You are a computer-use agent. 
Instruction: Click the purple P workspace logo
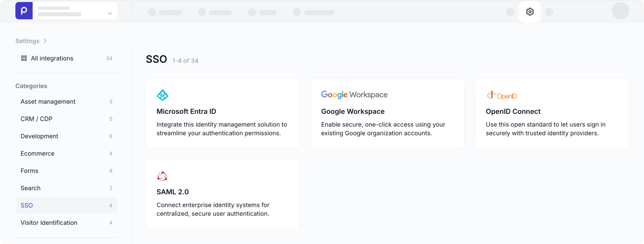tap(24, 11)
